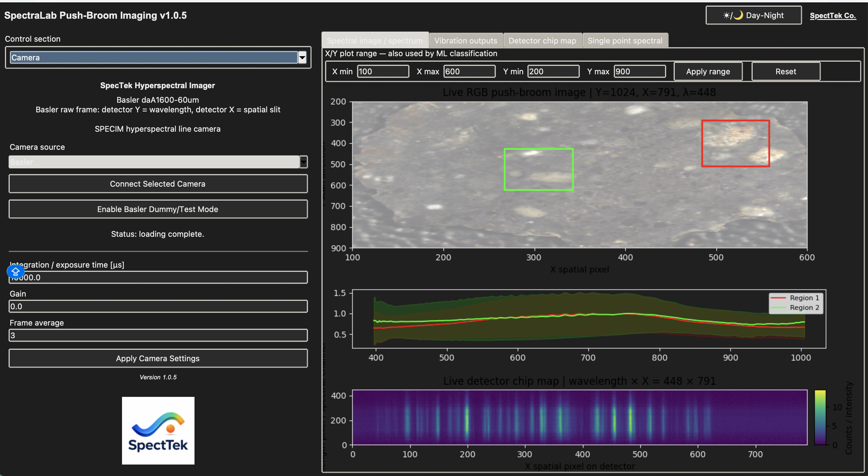Click the Frame average input field
This screenshot has width=868, height=476.
click(158, 336)
